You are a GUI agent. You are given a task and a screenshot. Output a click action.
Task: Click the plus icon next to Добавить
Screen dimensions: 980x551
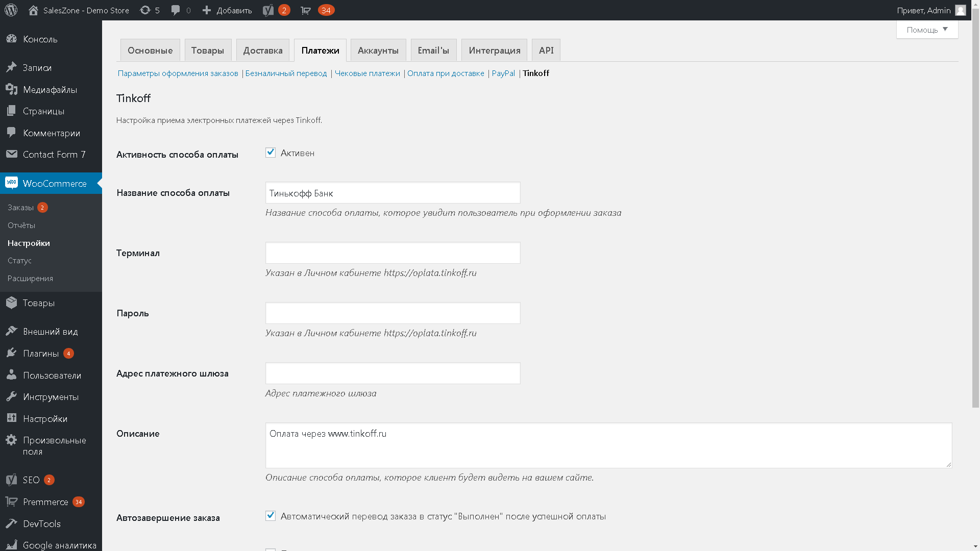[207, 10]
